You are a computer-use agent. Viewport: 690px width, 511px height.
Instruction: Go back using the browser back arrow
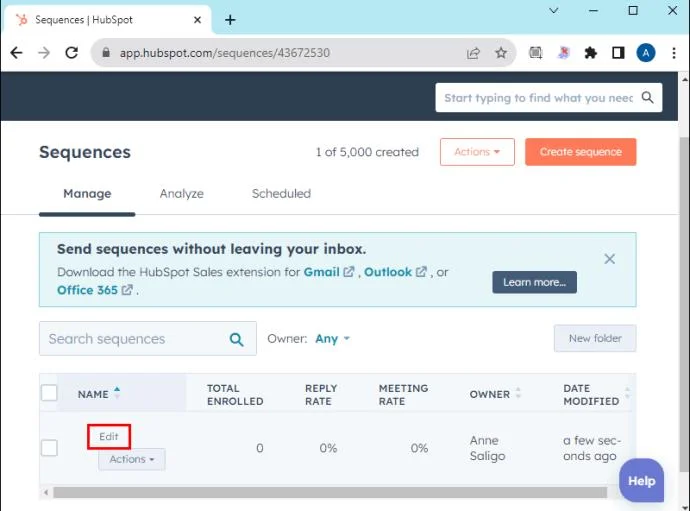coord(16,53)
